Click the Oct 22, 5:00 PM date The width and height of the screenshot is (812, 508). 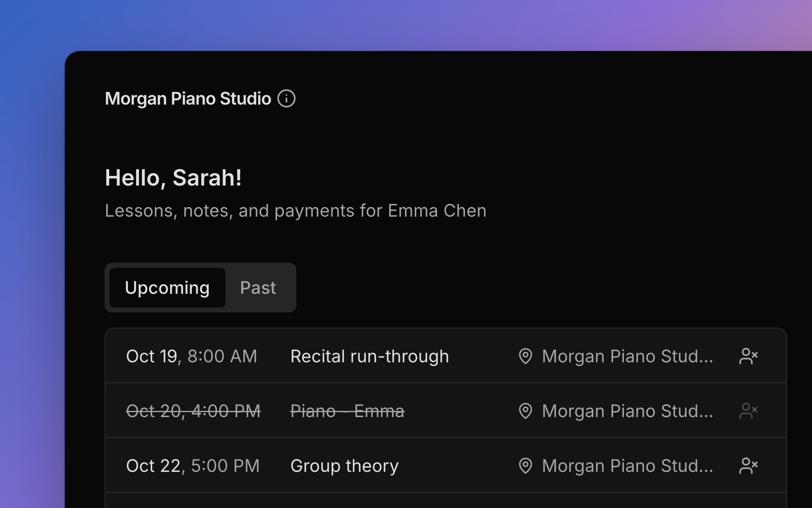click(193, 466)
